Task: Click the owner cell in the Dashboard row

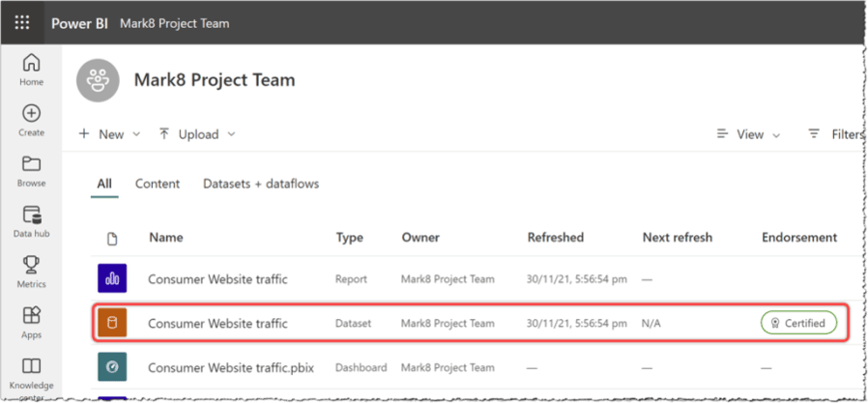Action: point(448,367)
